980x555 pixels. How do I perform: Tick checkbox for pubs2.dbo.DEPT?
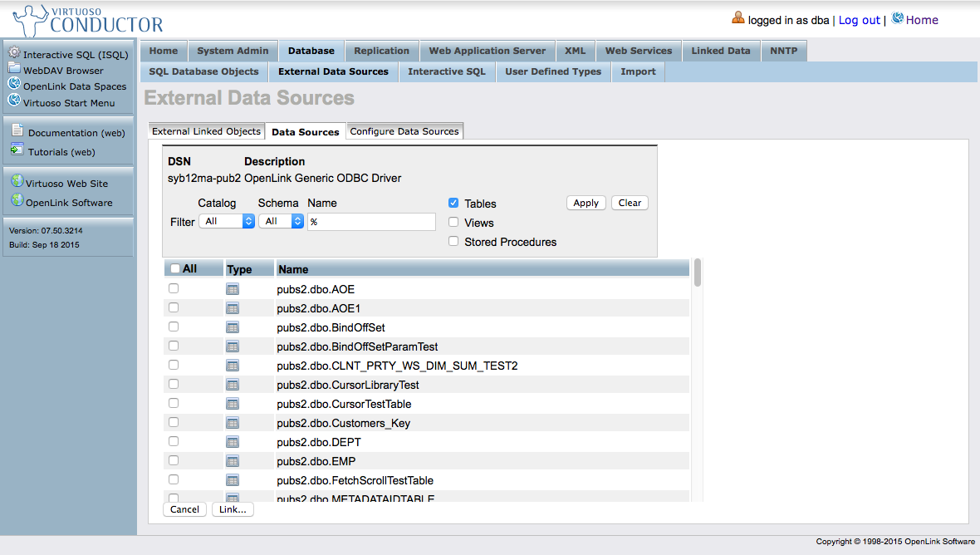tap(174, 441)
